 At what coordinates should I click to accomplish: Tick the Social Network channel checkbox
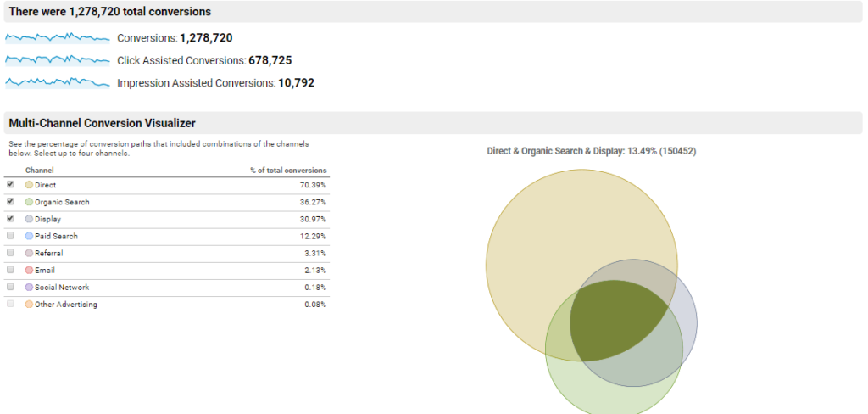(x=10, y=287)
